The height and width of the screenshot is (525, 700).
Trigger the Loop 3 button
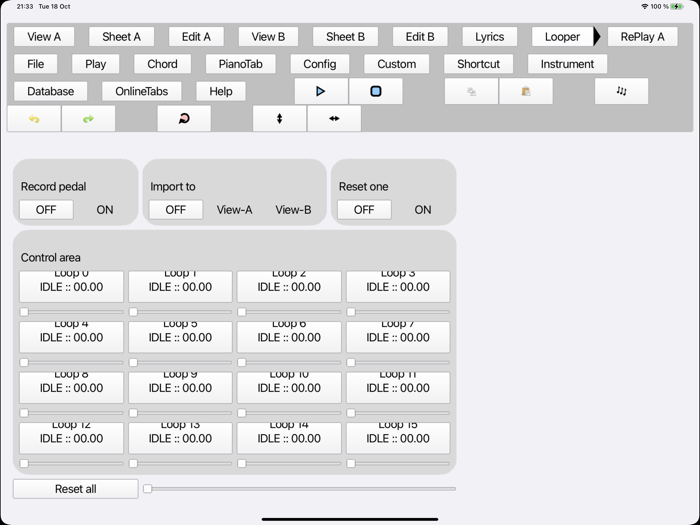[x=398, y=287]
